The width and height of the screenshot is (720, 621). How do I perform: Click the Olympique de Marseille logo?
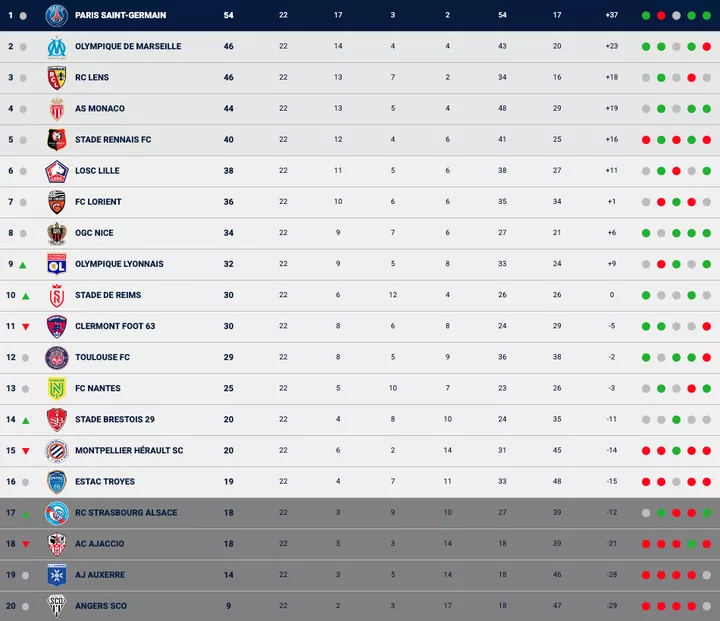click(56, 46)
